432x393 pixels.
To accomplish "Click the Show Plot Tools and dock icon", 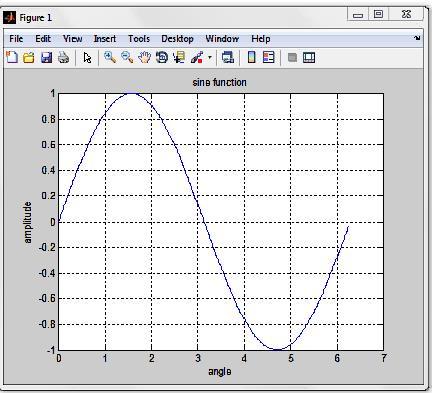I will point(309,58).
